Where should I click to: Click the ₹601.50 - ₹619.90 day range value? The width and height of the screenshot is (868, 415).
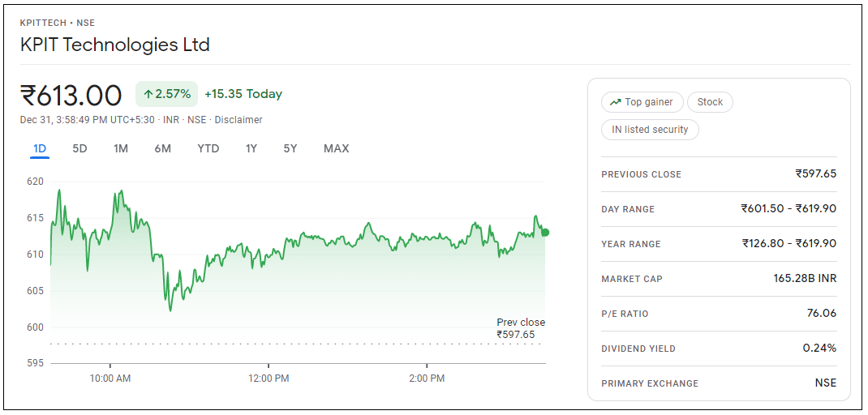pos(789,208)
